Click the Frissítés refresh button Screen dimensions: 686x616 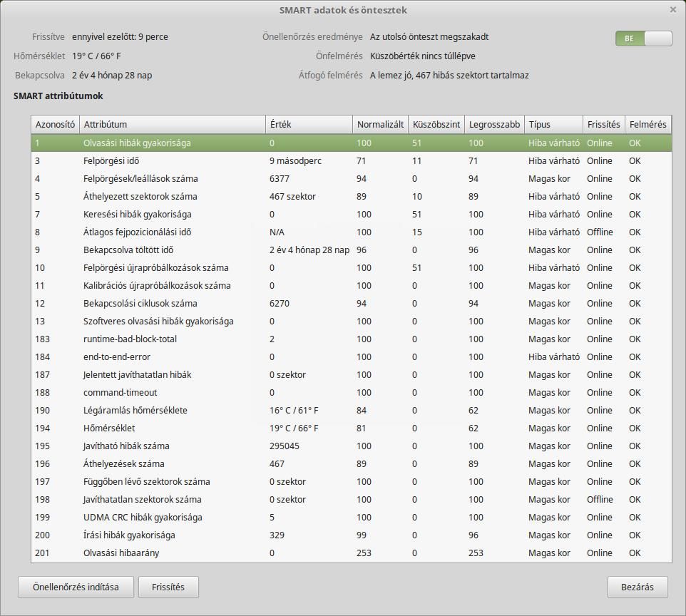pyautogui.click(x=168, y=587)
